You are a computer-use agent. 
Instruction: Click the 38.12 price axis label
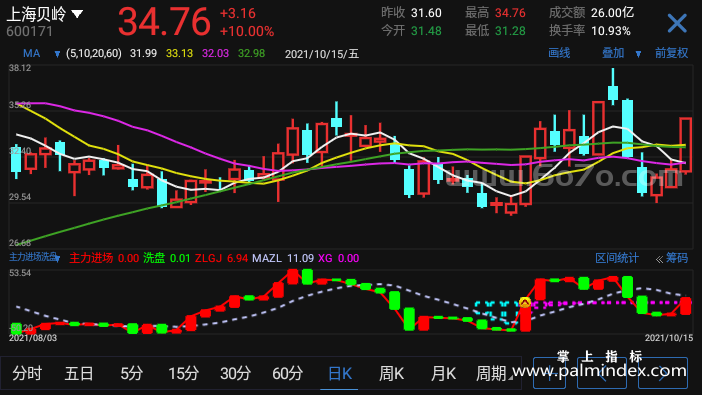pyautogui.click(x=20, y=68)
